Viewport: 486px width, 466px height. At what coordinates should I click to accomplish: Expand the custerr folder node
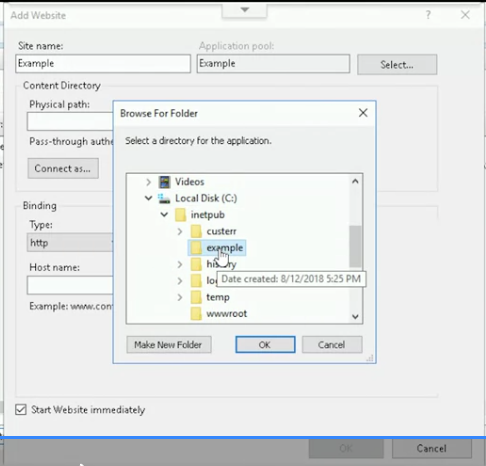click(180, 231)
